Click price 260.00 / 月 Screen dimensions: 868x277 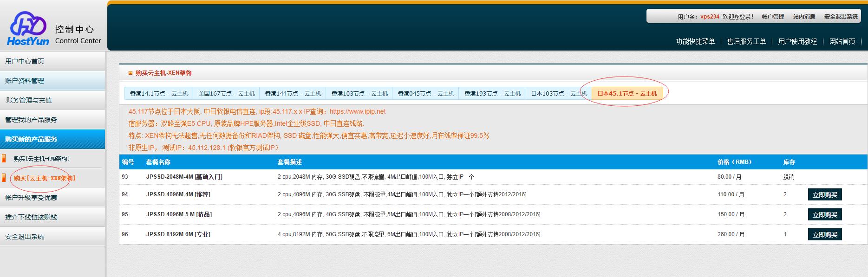click(731, 234)
